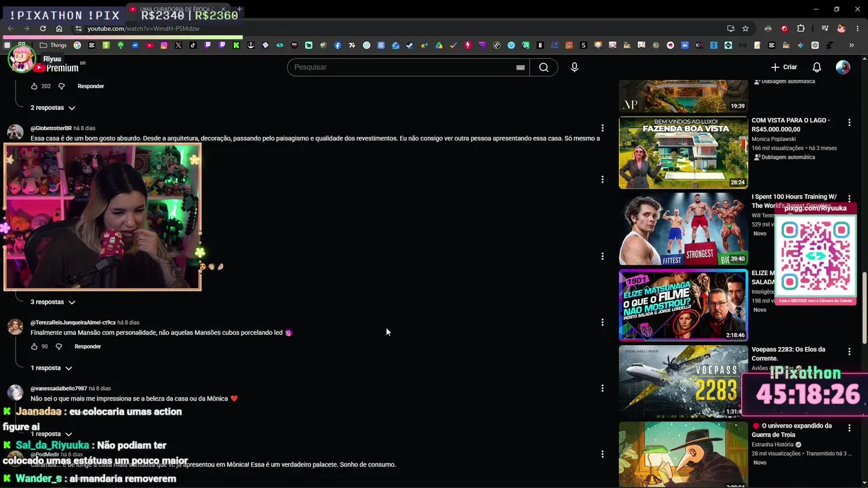Like the TerezaReisJunqueira comment with 90 likes
Viewport: 868px width, 488px height.
click(x=34, y=346)
